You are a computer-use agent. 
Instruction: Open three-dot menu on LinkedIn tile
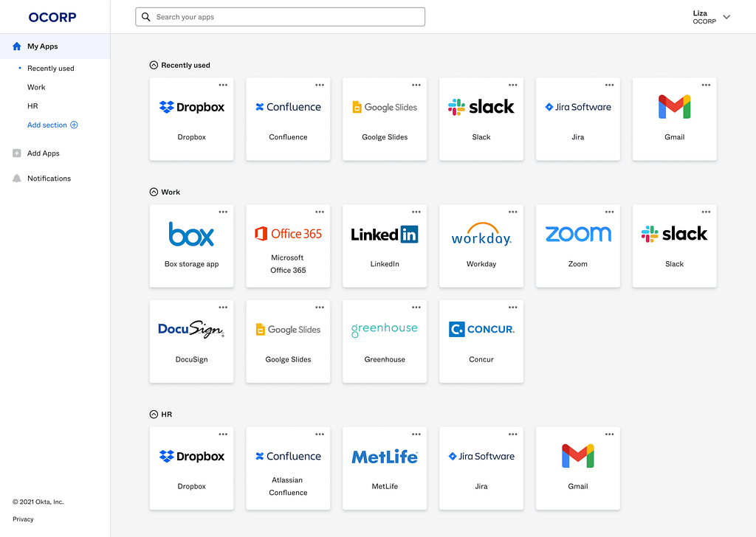pos(416,212)
